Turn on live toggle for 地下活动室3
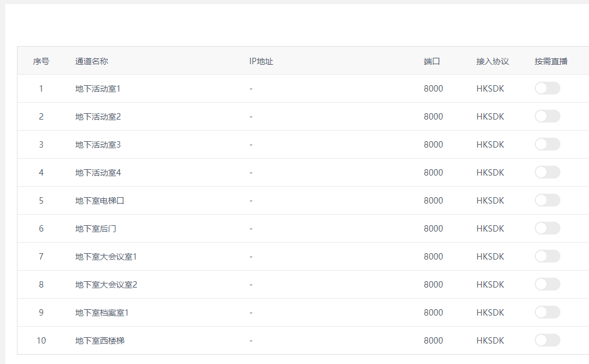Viewport: 589px width, 364px height. 547,144
